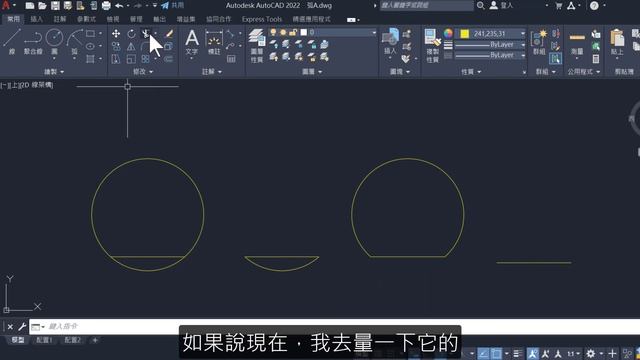640x360 pixels.
Task: Click the Plot/Print icon in quick access toolbar
Action: 106,6
